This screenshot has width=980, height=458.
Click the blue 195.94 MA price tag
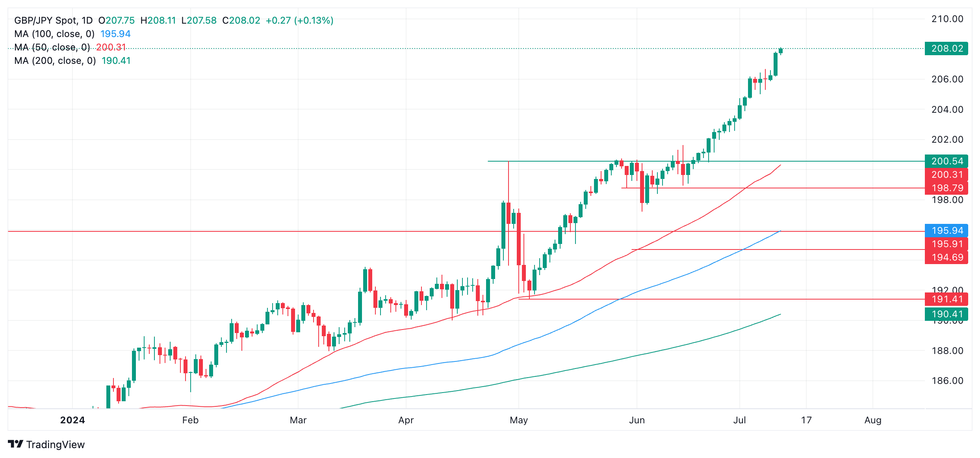pyautogui.click(x=946, y=231)
